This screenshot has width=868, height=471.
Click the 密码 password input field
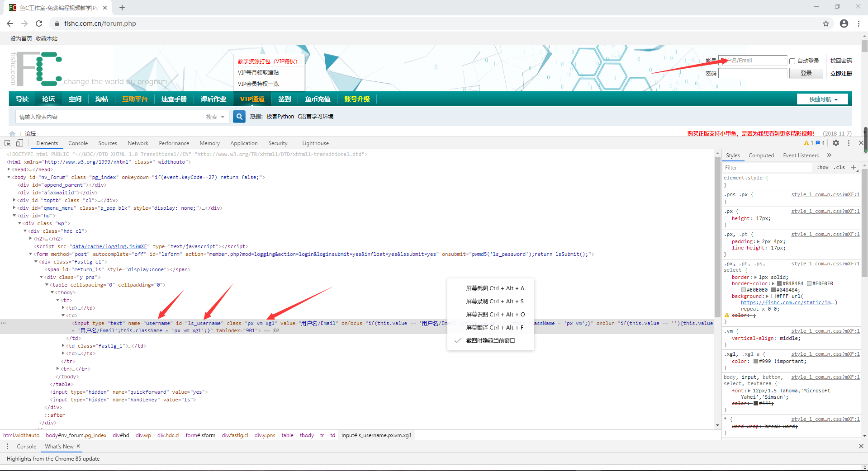(x=753, y=73)
